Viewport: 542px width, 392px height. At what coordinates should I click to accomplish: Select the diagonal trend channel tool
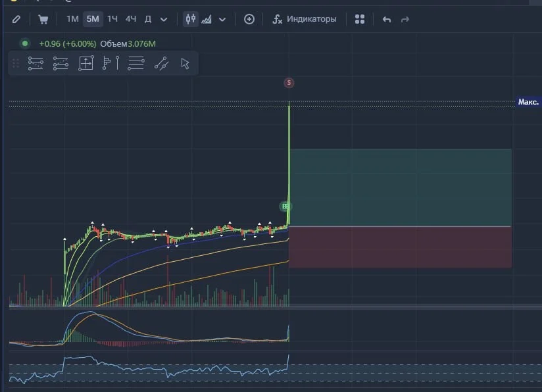coord(161,64)
